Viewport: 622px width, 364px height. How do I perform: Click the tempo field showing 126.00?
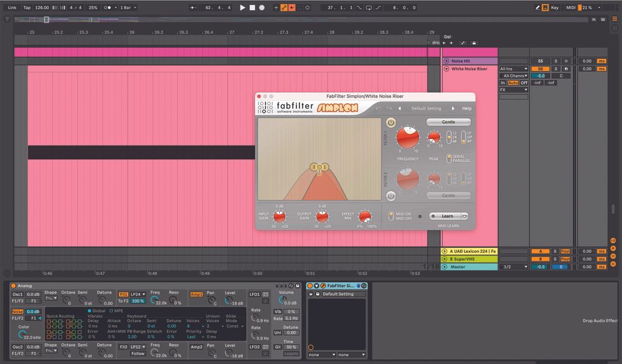tap(42, 7)
